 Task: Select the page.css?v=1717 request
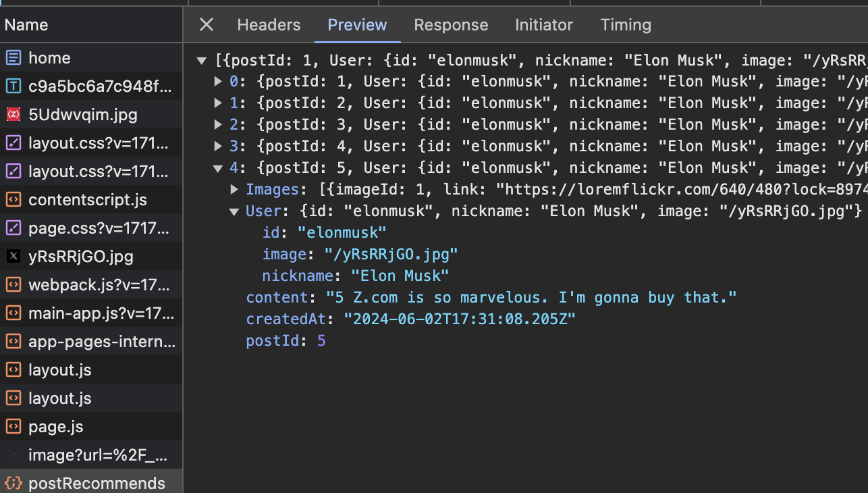(91, 228)
